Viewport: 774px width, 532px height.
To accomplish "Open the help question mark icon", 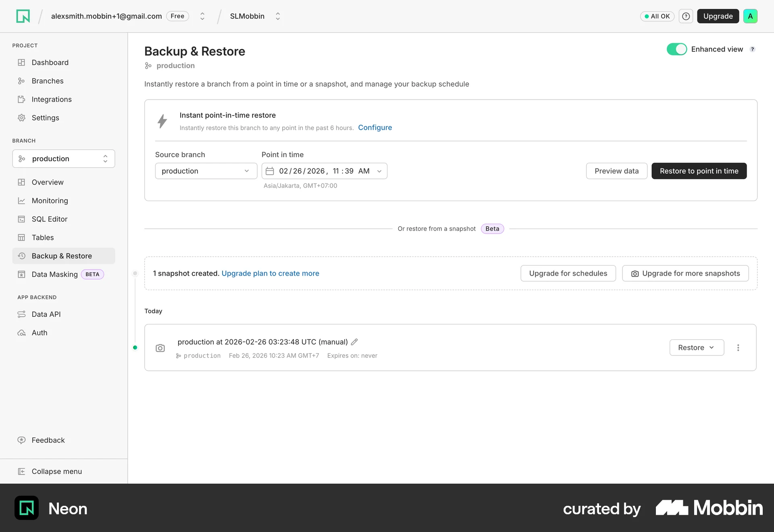I will tap(686, 16).
